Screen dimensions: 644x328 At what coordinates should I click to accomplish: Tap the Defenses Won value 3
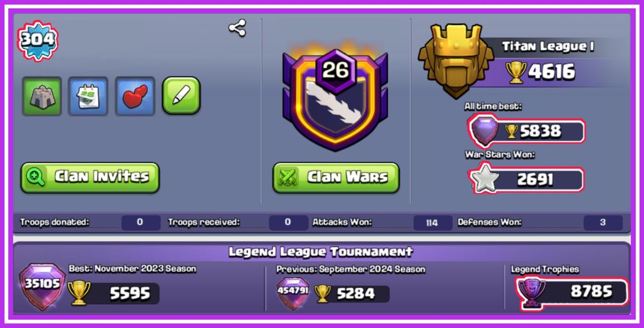coord(603,223)
